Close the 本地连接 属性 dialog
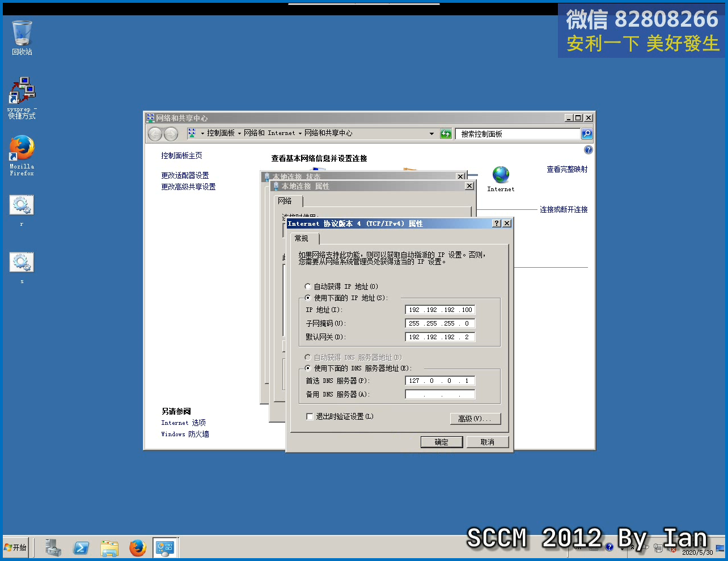 click(x=469, y=186)
